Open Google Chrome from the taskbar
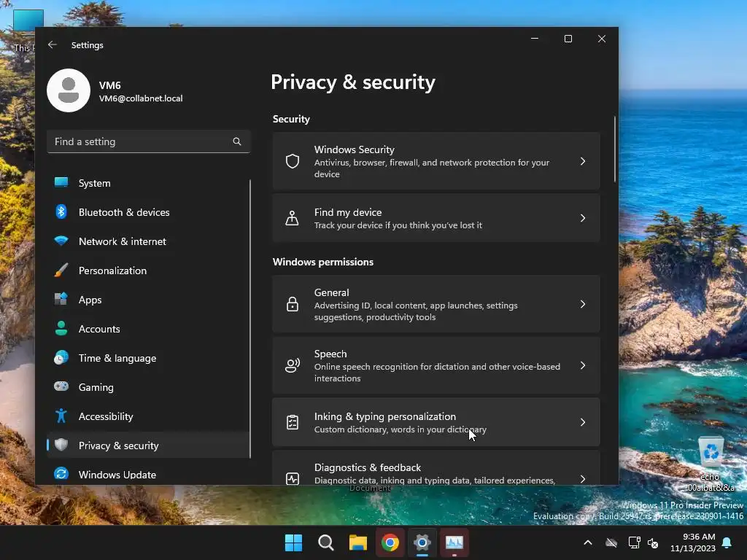Image resolution: width=747 pixels, height=560 pixels. click(390, 542)
